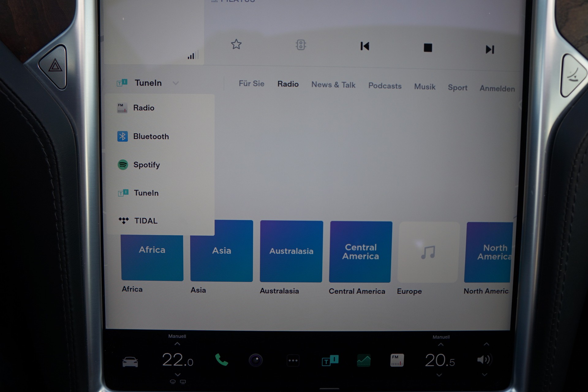Open the Camera app in the dock

[256, 360]
